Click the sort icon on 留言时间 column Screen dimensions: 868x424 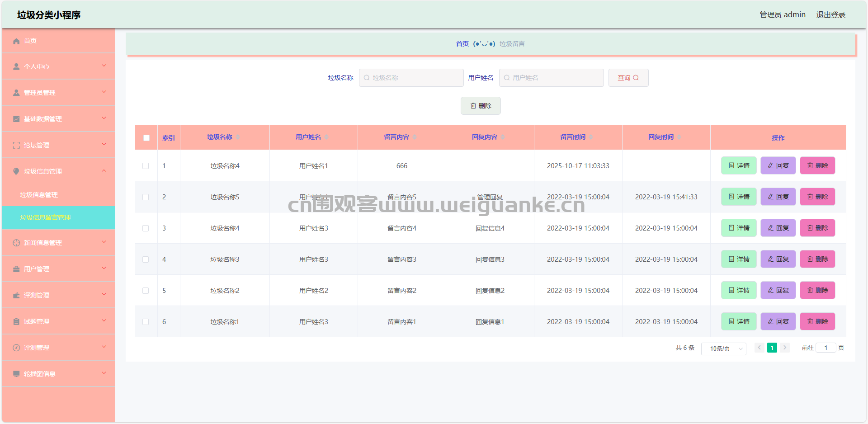590,137
